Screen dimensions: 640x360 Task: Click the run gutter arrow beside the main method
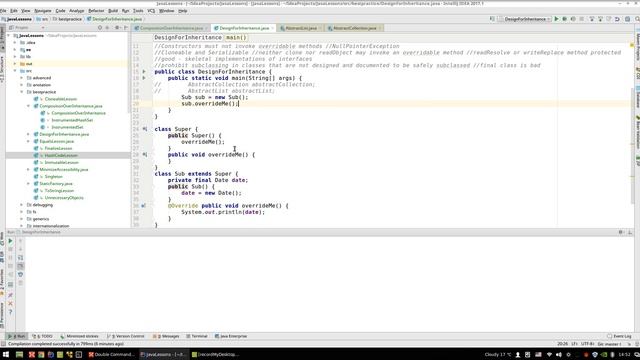144,78
